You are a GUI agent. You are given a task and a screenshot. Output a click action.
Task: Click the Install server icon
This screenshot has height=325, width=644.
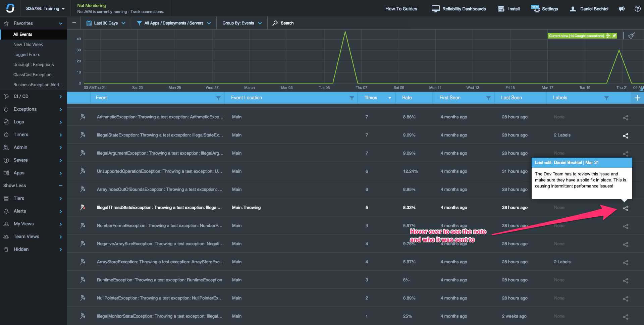point(501,9)
